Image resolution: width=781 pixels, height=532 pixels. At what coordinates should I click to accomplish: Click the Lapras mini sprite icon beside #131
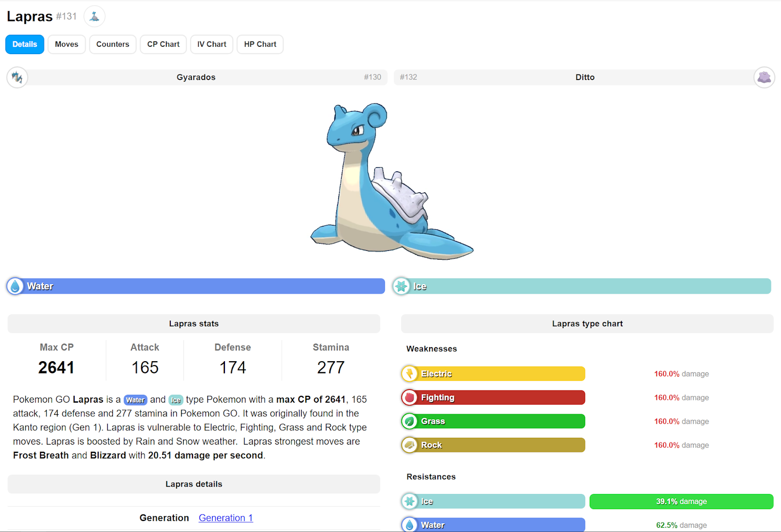[x=95, y=17]
